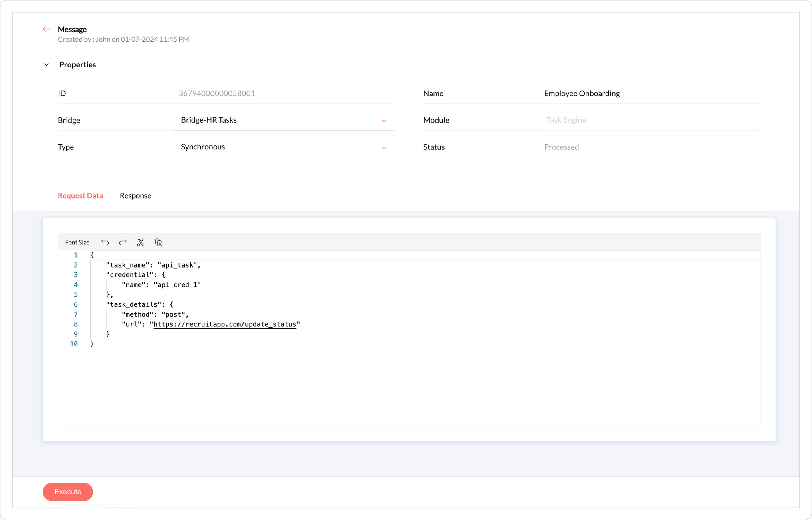Click the Name field Employee Onboarding
This screenshot has width=812, height=520.
point(582,94)
